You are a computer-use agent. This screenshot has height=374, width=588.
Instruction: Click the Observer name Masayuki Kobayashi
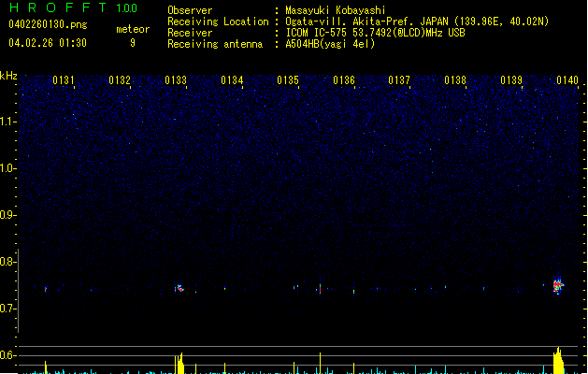(x=336, y=10)
